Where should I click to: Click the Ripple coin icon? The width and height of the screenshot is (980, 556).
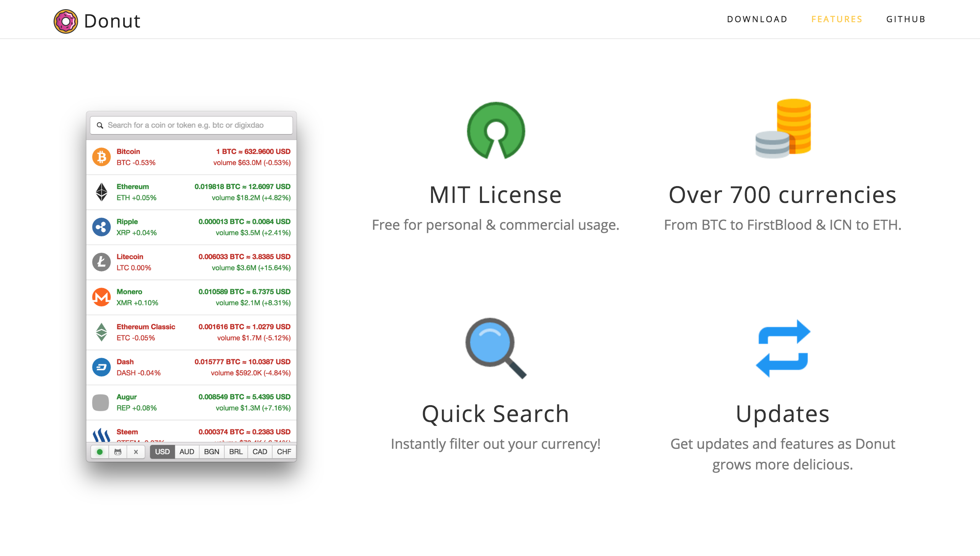click(x=101, y=227)
